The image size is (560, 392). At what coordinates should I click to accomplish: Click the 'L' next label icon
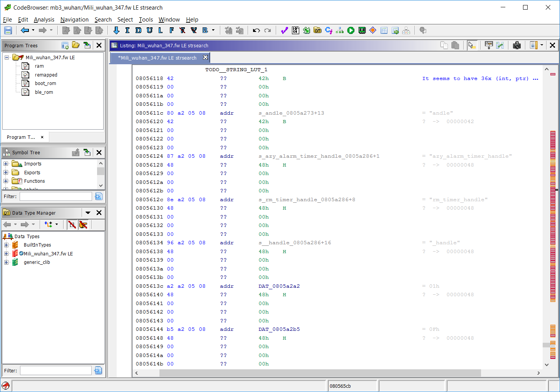[x=161, y=30]
